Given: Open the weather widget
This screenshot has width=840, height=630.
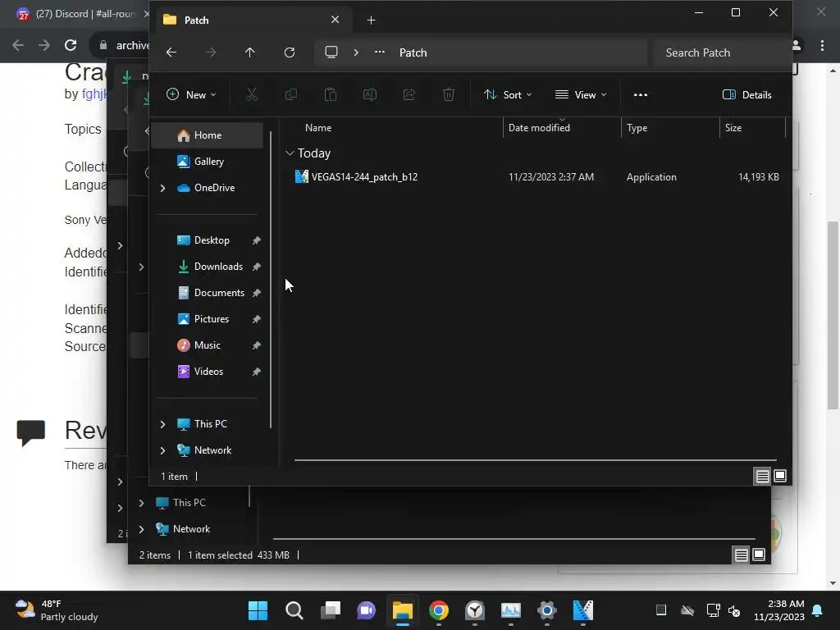Looking at the screenshot, I should tap(57, 610).
